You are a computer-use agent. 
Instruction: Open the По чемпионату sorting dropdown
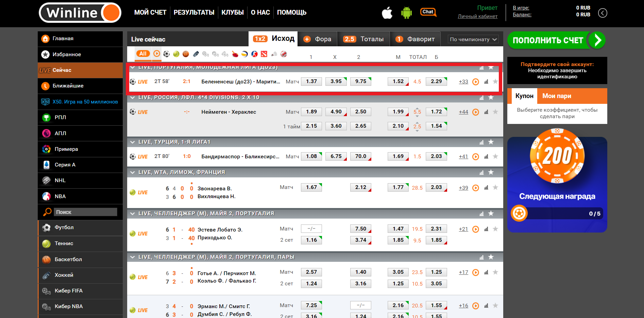pos(473,39)
